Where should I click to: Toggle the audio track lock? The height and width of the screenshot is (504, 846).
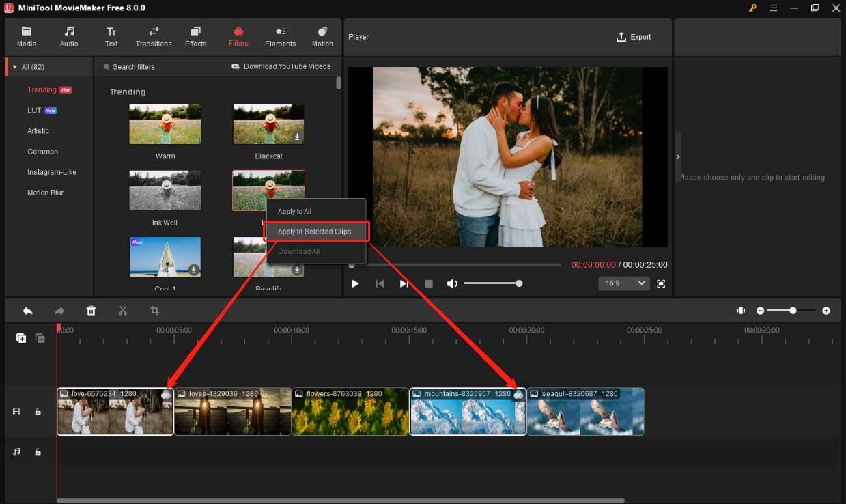pos(38,452)
